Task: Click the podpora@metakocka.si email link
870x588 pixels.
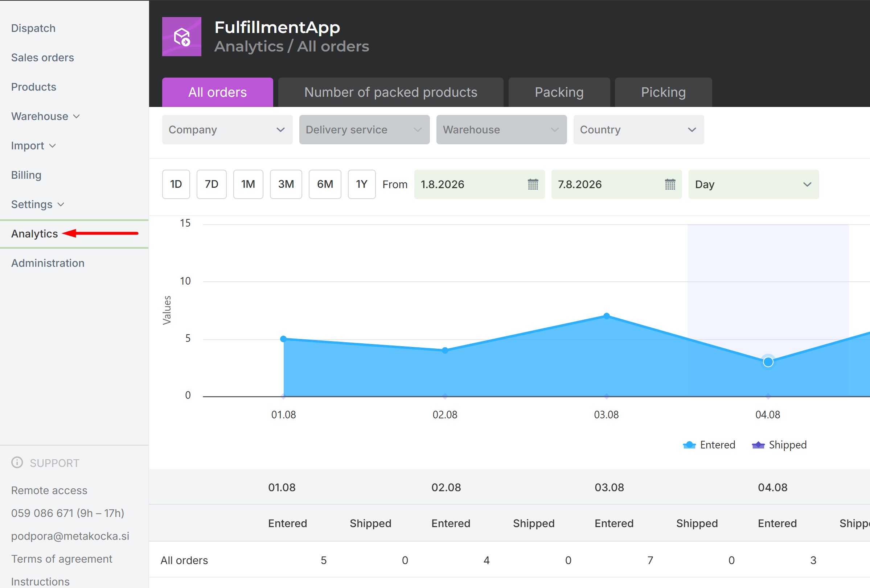Action: click(70, 536)
